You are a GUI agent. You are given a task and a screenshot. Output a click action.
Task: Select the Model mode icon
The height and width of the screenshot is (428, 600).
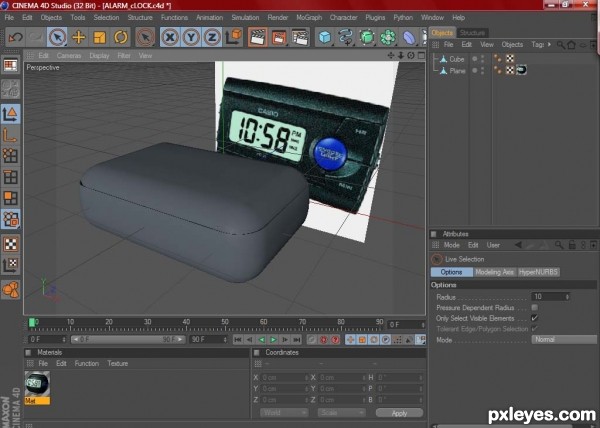(x=10, y=114)
